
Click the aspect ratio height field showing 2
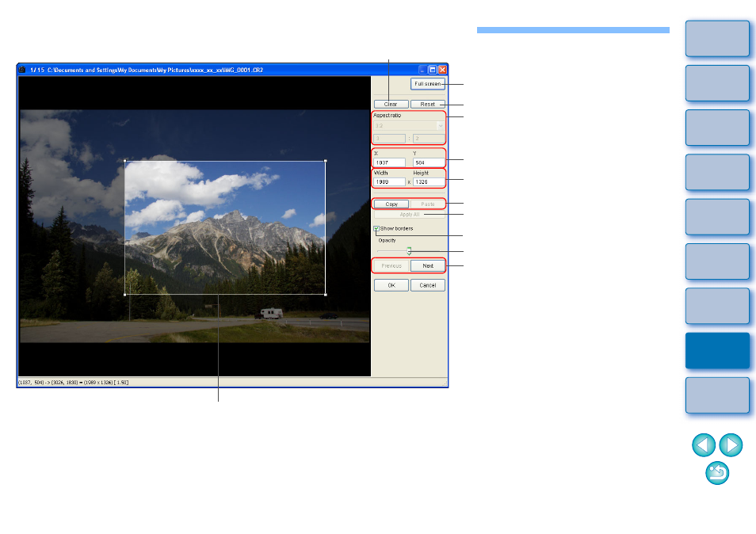click(429, 139)
